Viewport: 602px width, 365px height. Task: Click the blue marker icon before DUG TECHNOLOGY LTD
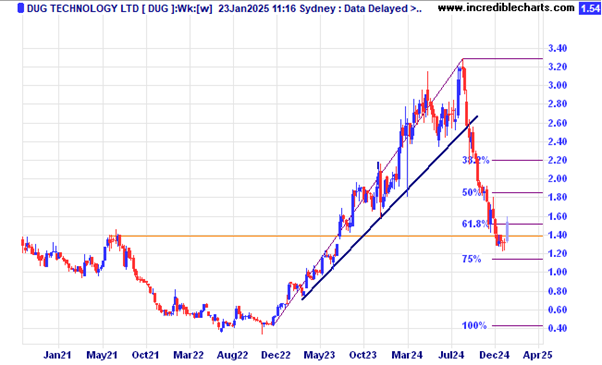(21, 8)
